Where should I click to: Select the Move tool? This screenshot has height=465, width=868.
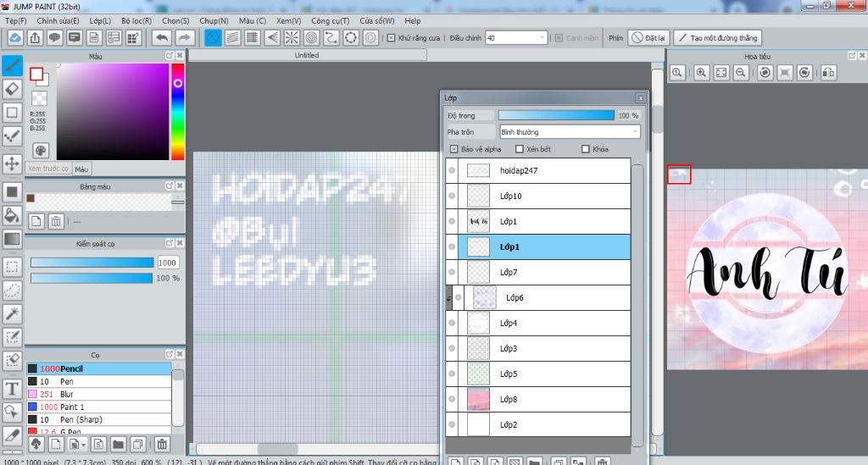pyautogui.click(x=12, y=163)
